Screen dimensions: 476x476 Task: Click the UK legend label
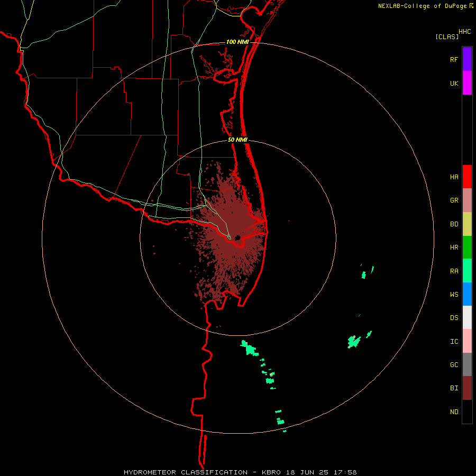pyautogui.click(x=454, y=84)
